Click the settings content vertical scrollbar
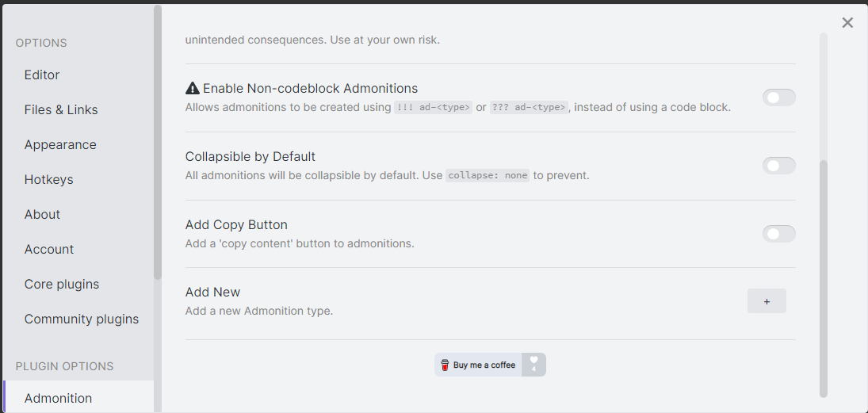Viewport: 868px width, 413px height. tap(824, 277)
